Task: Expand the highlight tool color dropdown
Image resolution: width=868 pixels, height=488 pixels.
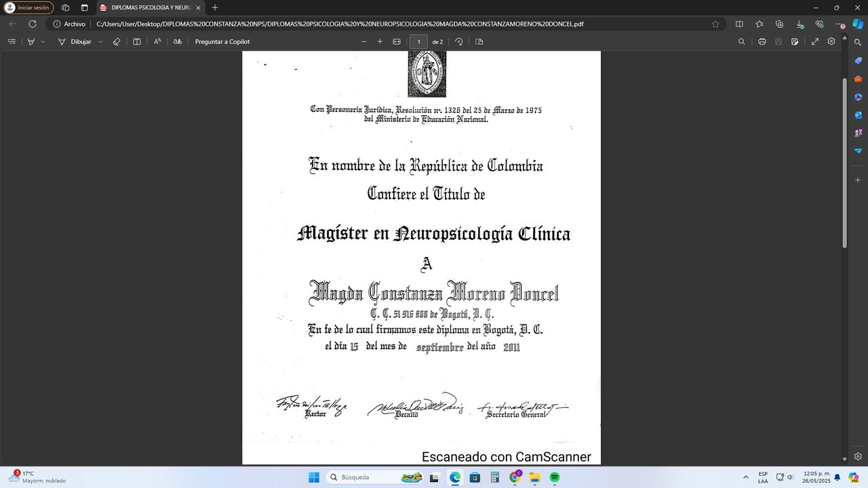Action: point(43,41)
